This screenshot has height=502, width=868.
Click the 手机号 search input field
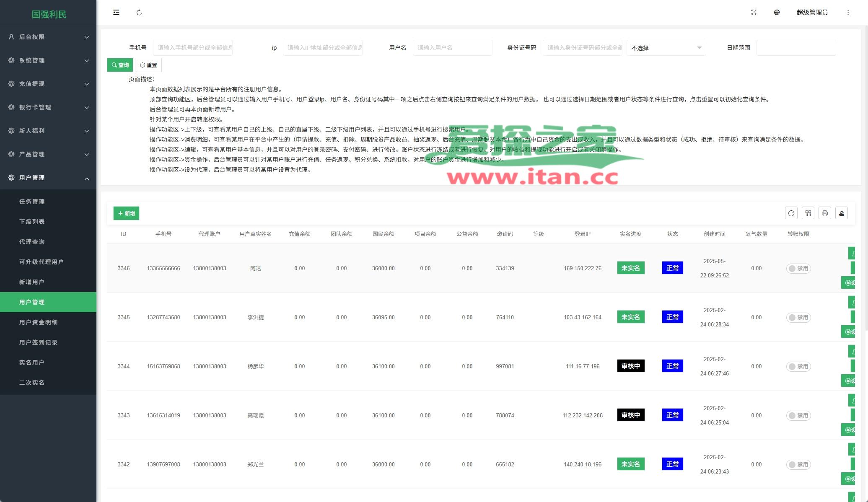(193, 48)
